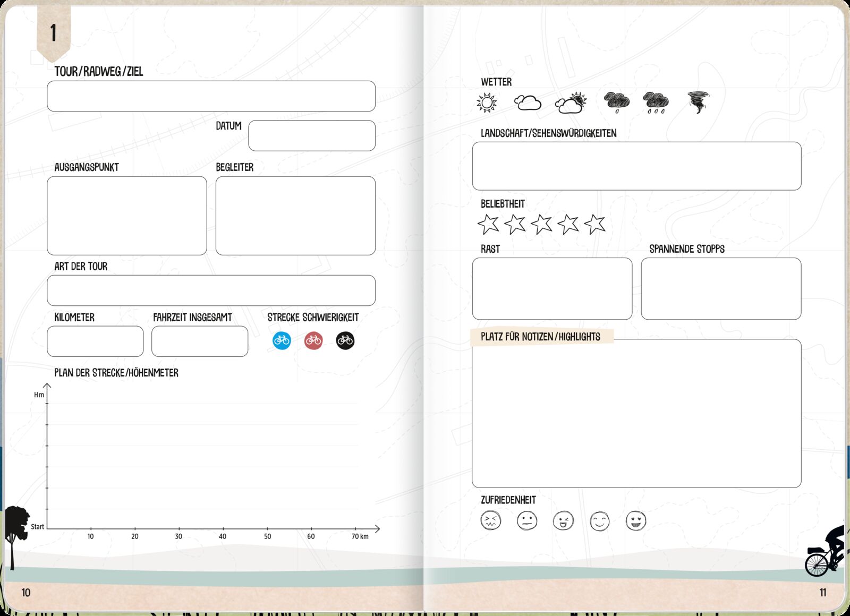Select blue bicycle easy difficulty

point(282,340)
